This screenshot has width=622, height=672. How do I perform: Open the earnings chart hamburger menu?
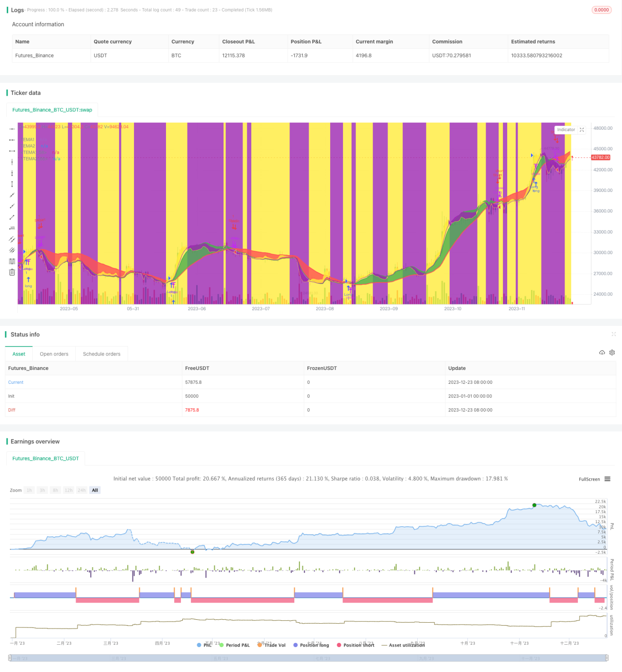(607, 479)
